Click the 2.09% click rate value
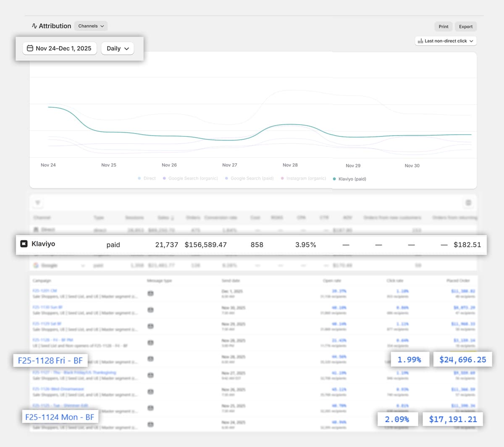The image size is (504, 447). click(x=397, y=419)
